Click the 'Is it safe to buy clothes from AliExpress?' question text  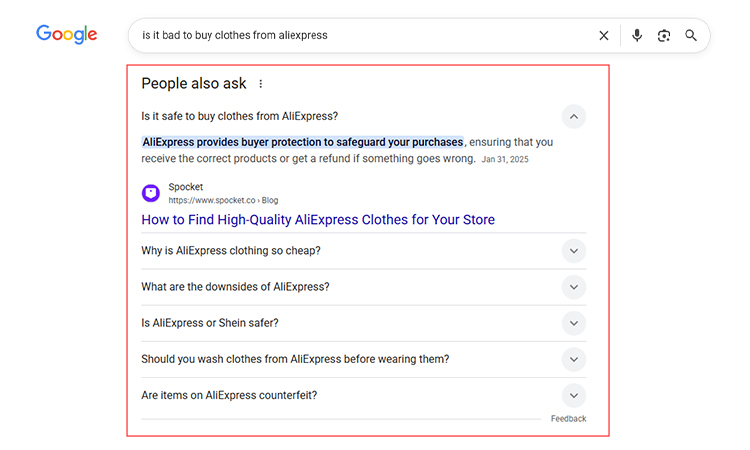point(240,116)
